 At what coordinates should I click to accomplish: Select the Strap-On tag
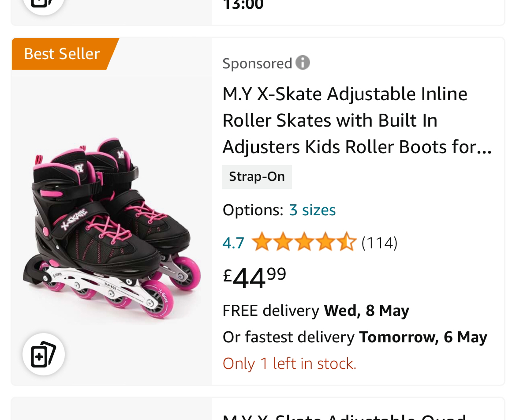pyautogui.click(x=257, y=176)
